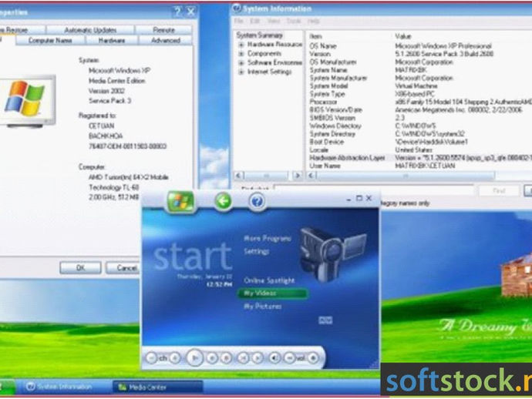Expand the Hardware Resources tree node
Viewport: 532px width, 399px height.
pos(241,45)
